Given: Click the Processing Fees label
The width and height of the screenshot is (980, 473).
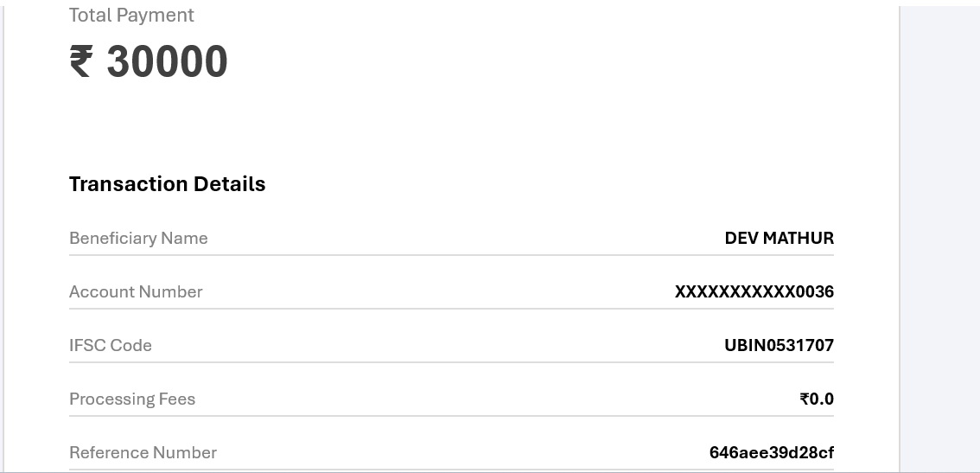Looking at the screenshot, I should tap(132, 399).
